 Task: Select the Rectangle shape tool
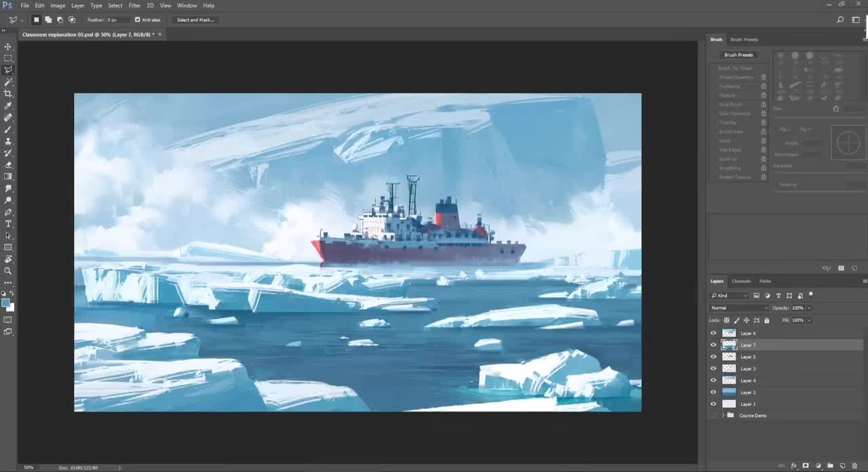point(8,248)
